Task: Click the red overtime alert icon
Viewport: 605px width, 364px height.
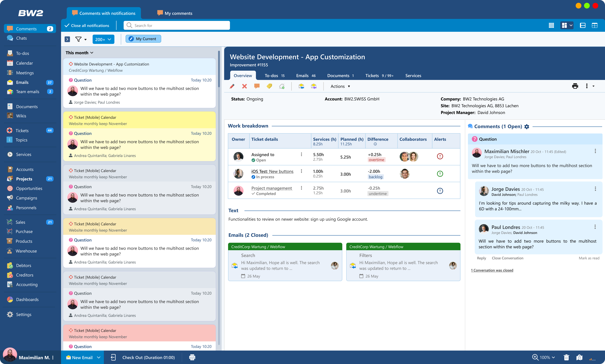Action: coord(440,156)
